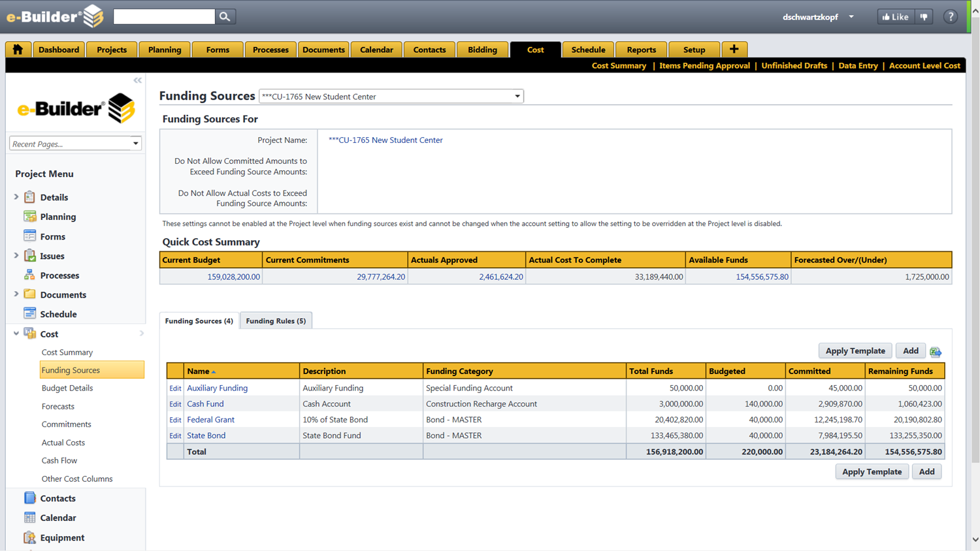Expand the Documents tree node

[x=16, y=294]
